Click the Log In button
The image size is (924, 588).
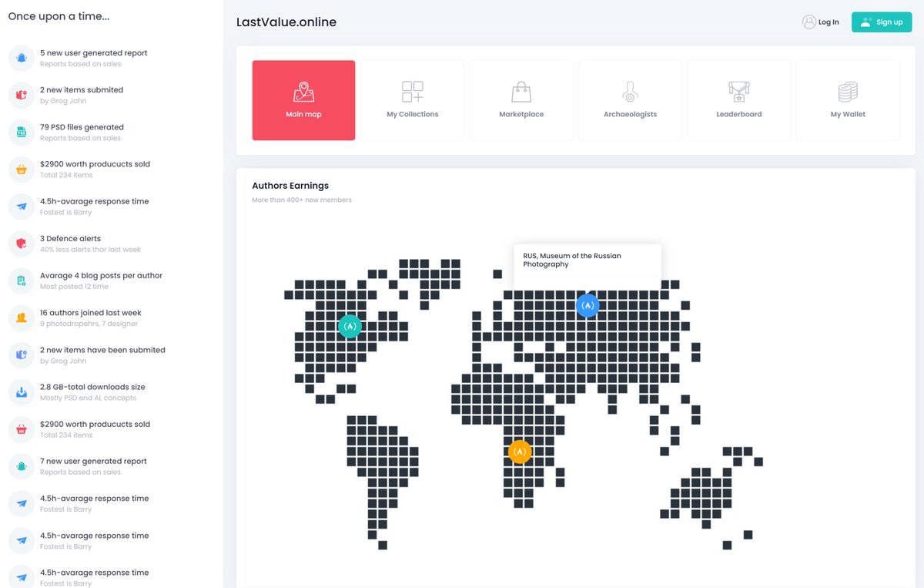(821, 22)
